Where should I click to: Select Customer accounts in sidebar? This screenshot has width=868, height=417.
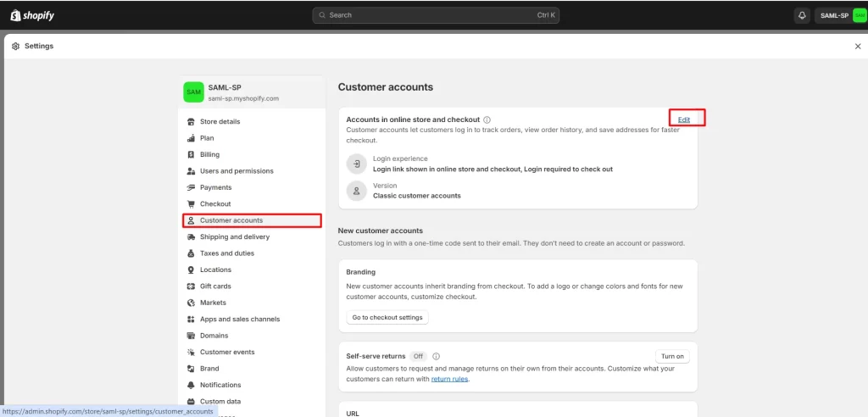point(231,220)
